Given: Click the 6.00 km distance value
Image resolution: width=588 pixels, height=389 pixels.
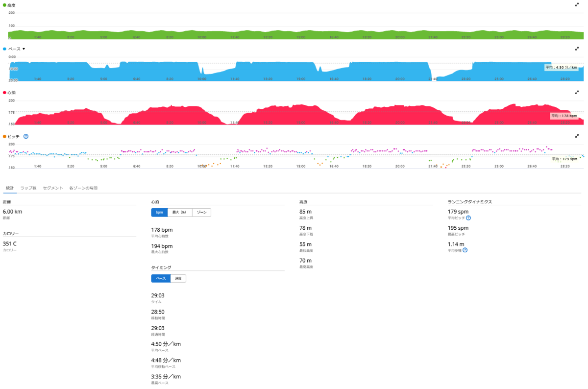Looking at the screenshot, I should (12, 212).
